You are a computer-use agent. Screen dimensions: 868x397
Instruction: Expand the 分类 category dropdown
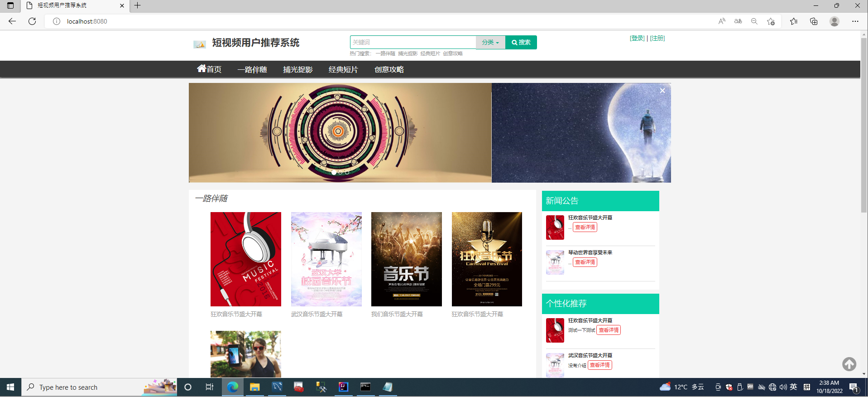(490, 42)
